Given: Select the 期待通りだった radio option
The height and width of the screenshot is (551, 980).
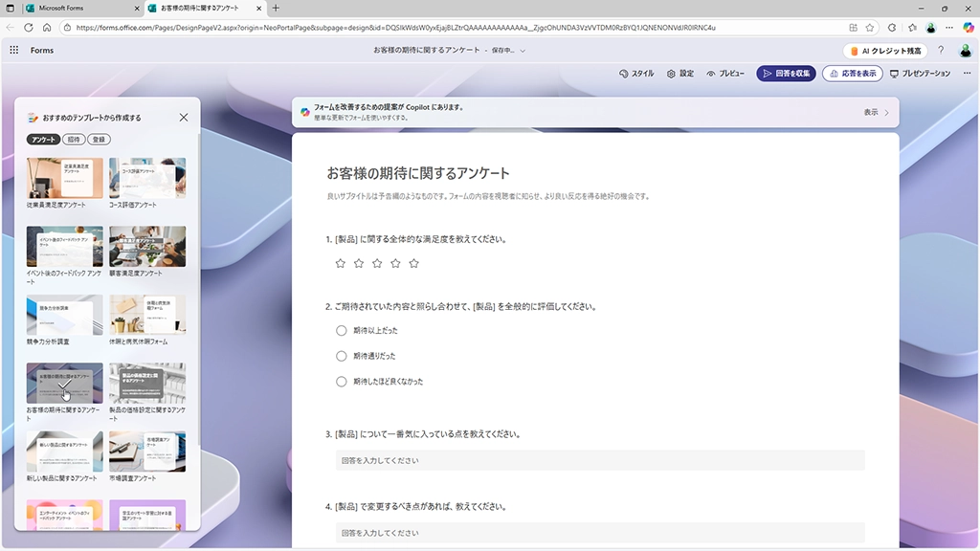Looking at the screenshot, I should point(341,356).
